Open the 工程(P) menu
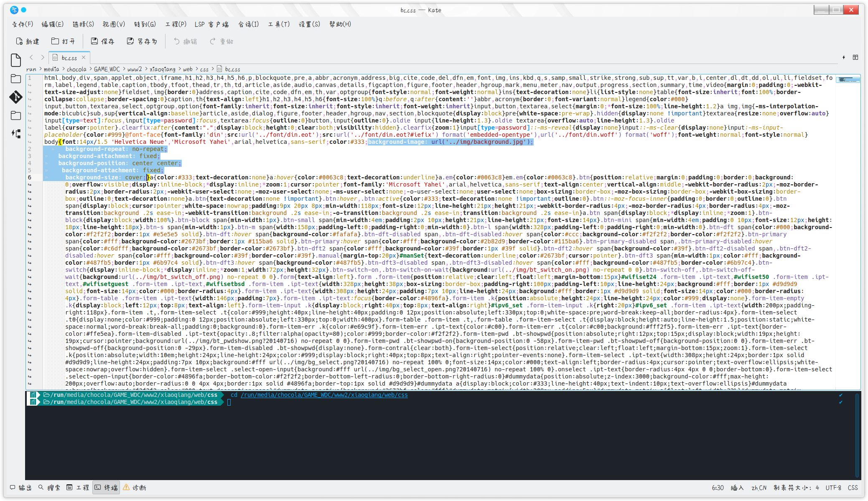868x501 pixels. click(176, 24)
